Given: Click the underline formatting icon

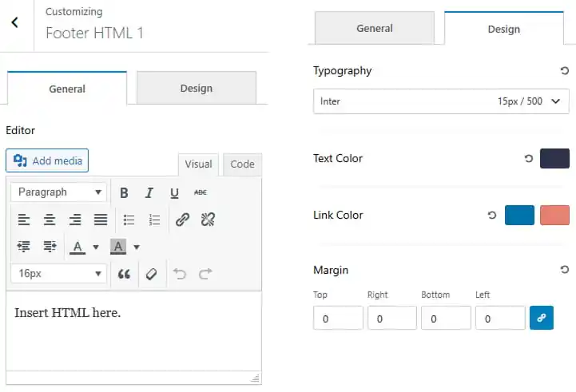Looking at the screenshot, I should coord(174,192).
